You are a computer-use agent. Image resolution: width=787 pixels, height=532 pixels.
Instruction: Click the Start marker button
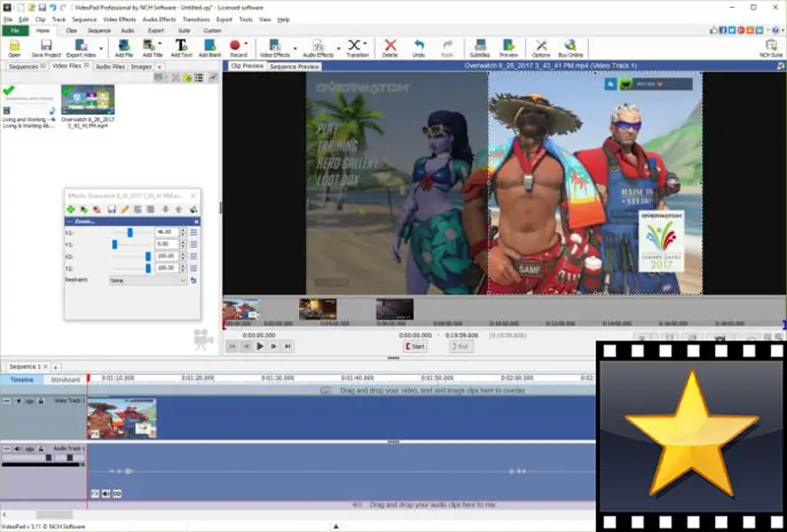(414, 346)
